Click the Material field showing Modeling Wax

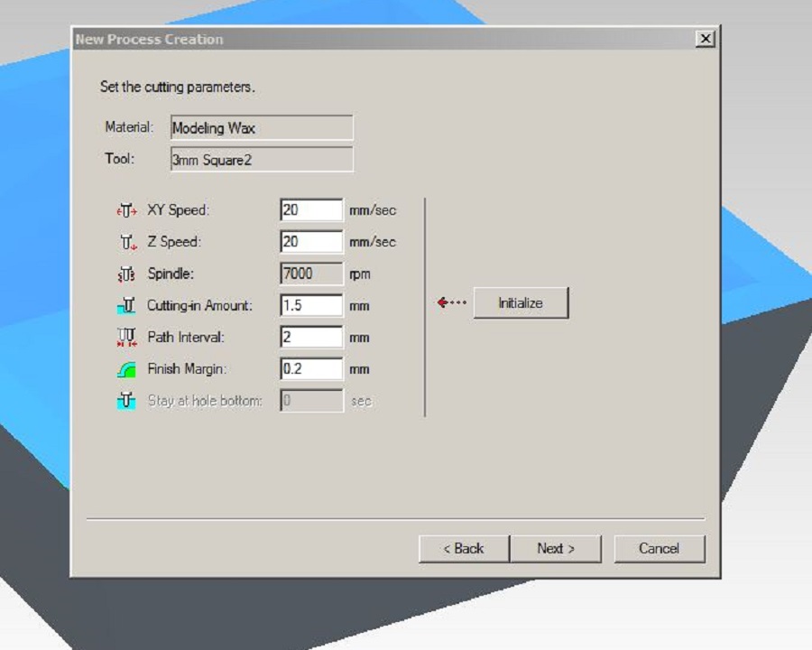(262, 127)
